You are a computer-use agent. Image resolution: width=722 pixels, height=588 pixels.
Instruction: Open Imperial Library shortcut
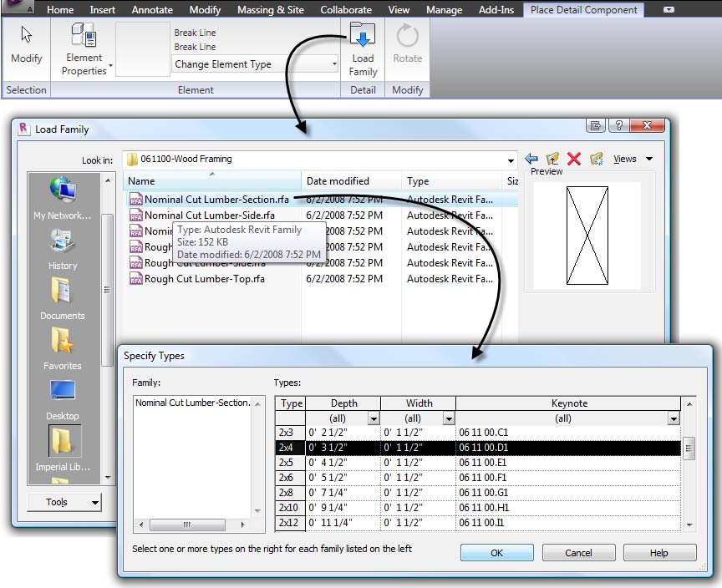coord(63,449)
